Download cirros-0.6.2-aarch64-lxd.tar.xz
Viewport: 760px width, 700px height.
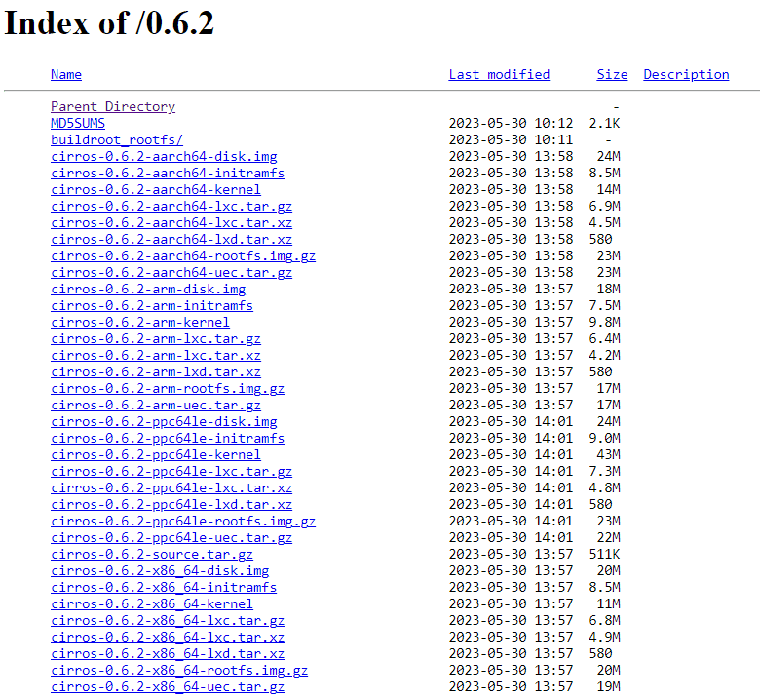(171, 239)
